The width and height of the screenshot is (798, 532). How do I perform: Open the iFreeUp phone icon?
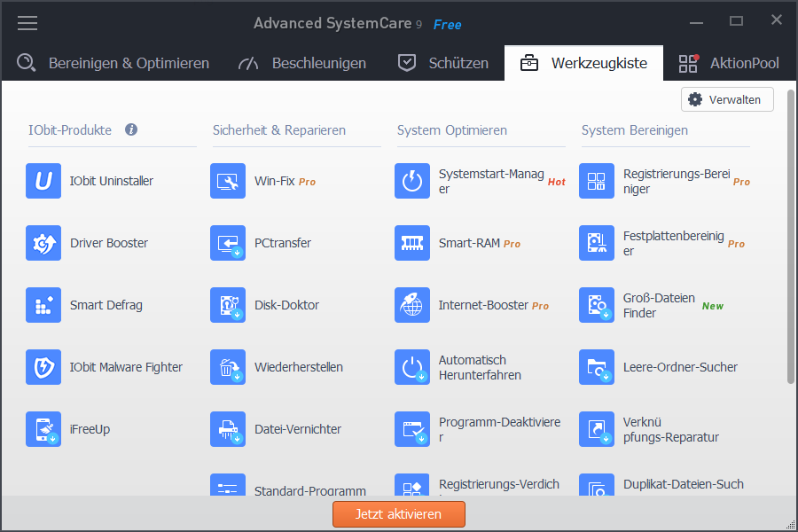43,429
